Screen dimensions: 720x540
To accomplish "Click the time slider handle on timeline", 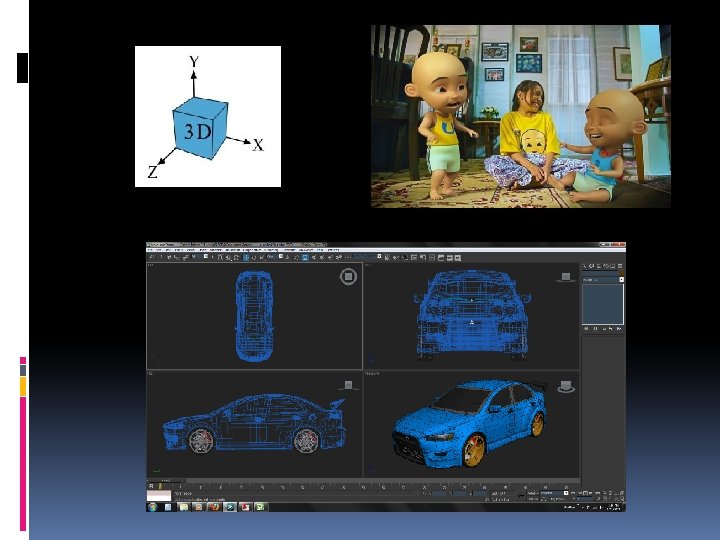I will point(165,480).
